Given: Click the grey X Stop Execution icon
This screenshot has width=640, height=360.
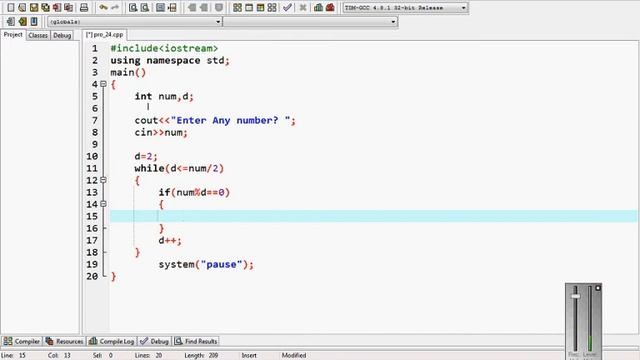Looking at the screenshot, I should click(x=303, y=7).
